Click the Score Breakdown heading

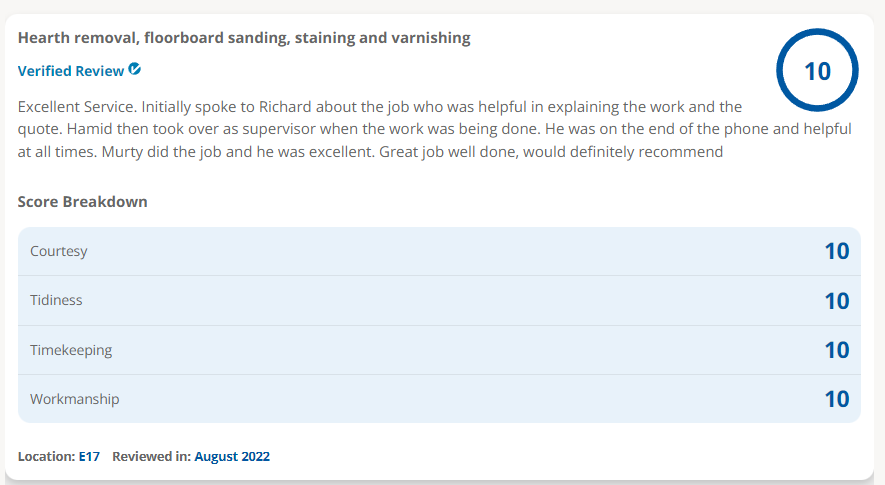tap(82, 202)
